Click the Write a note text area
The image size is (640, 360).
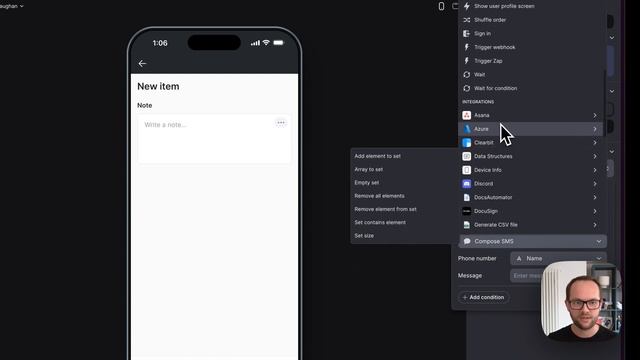214,139
